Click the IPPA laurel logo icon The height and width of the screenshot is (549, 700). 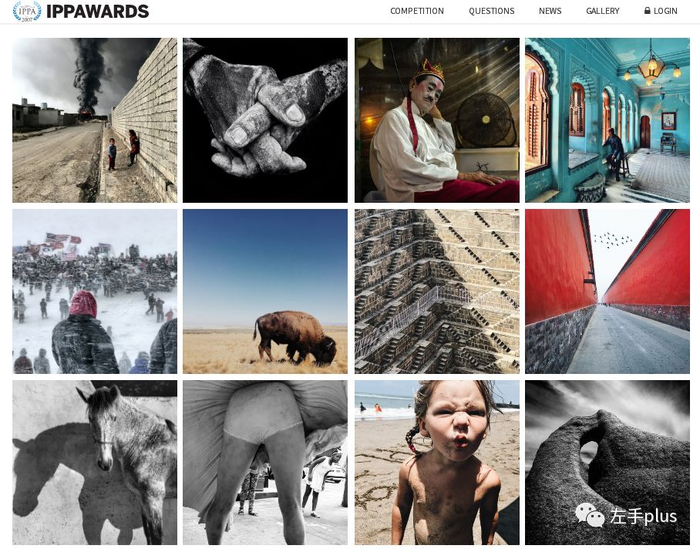point(27,11)
